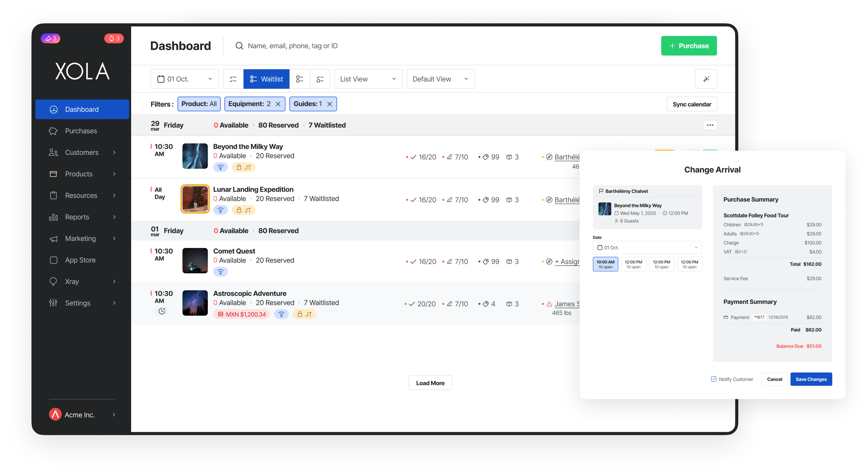Viewport: 868px width, 474px height.
Task: Click the Save Changes button
Action: click(x=811, y=379)
